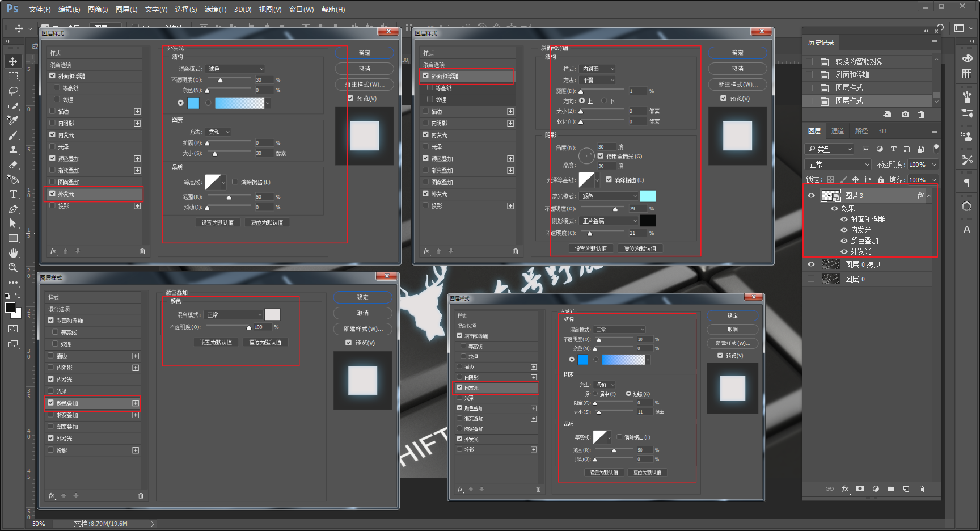Click 确定 in the inner glow dialog
The image size is (980, 531).
pyautogui.click(x=732, y=315)
